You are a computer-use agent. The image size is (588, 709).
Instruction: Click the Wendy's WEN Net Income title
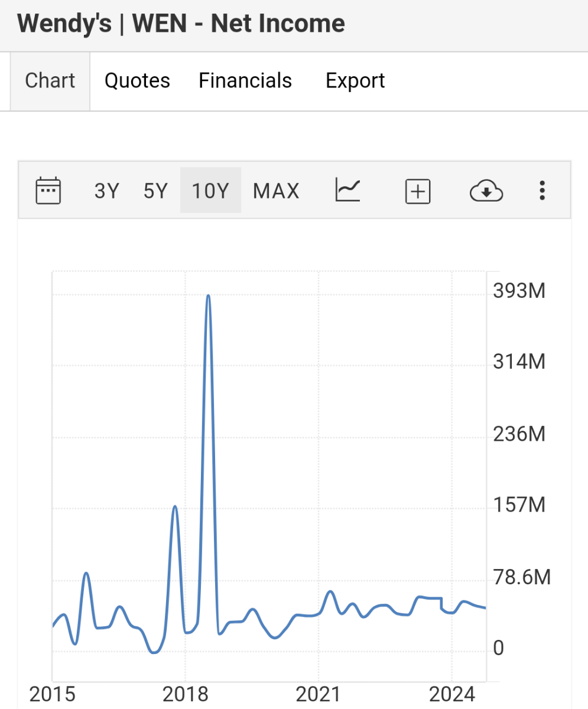(181, 24)
